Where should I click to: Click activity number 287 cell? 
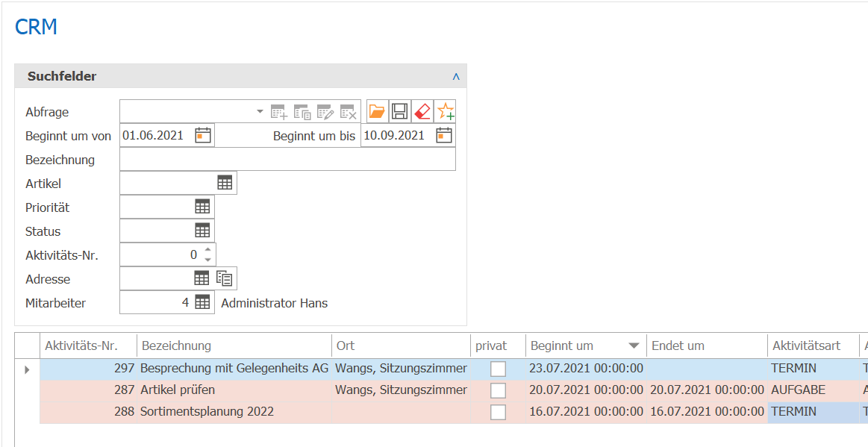coord(89,390)
